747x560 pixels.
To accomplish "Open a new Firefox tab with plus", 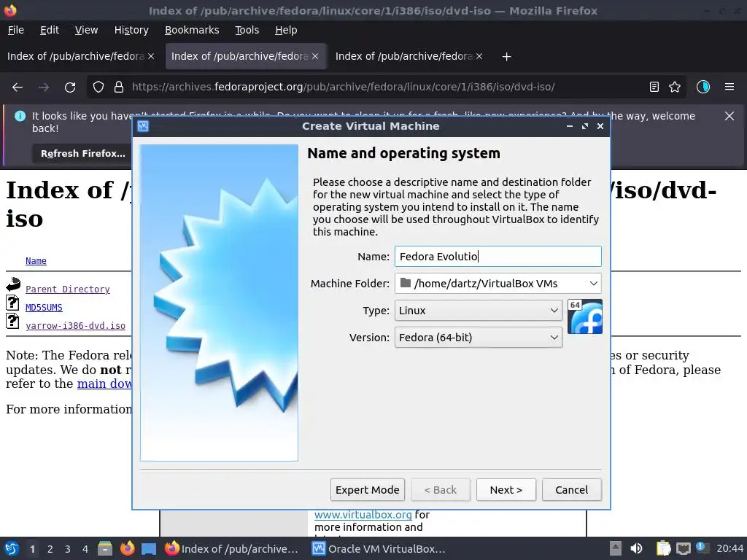I will (x=506, y=57).
